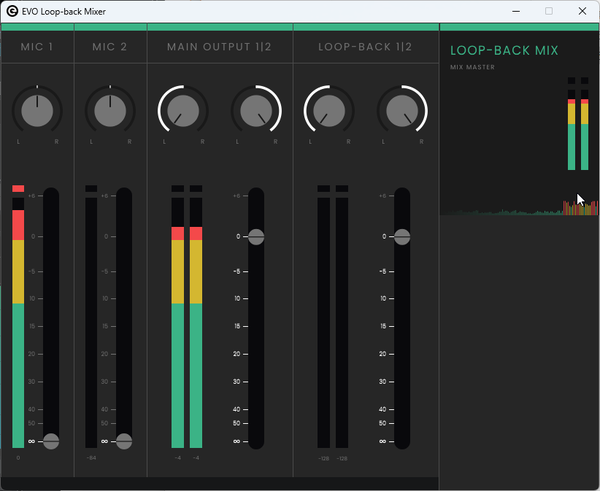The image size is (600, 491).
Task: Grab the MIC 1 fader handle
Action: [x=51, y=441]
